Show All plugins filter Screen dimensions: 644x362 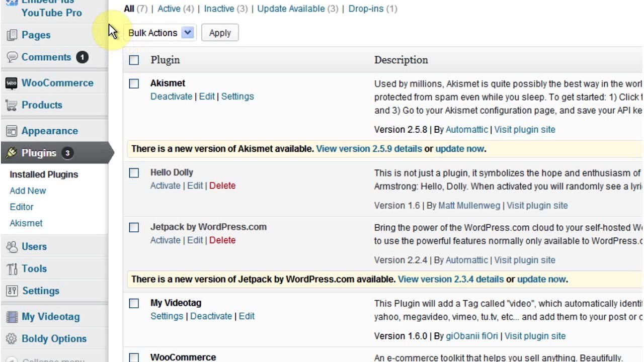129,9
